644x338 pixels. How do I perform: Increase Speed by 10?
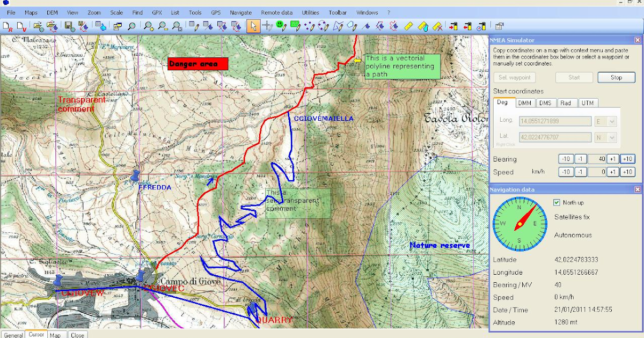(x=627, y=172)
